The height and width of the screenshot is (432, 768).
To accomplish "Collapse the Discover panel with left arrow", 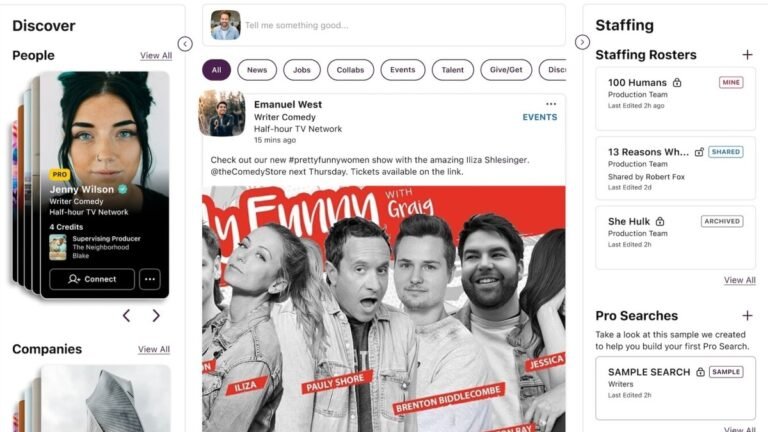I will [x=185, y=44].
